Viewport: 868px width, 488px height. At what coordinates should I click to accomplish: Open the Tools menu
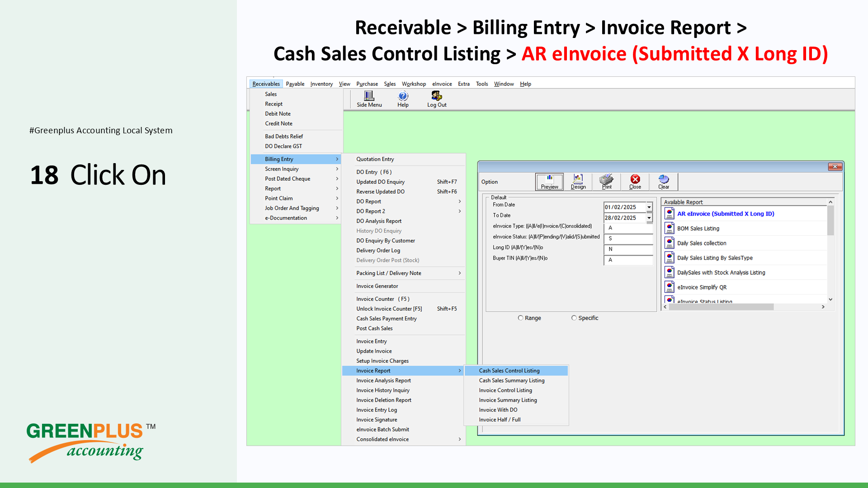(x=481, y=84)
